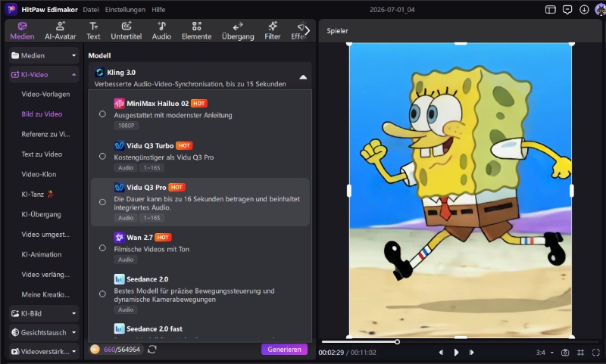Open Meine Kreationen entry
Image resolution: width=606 pixels, height=364 pixels.
(45, 295)
